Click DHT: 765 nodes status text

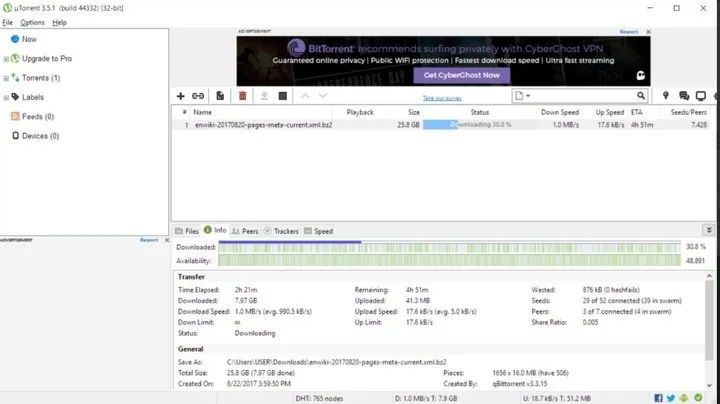(319, 398)
